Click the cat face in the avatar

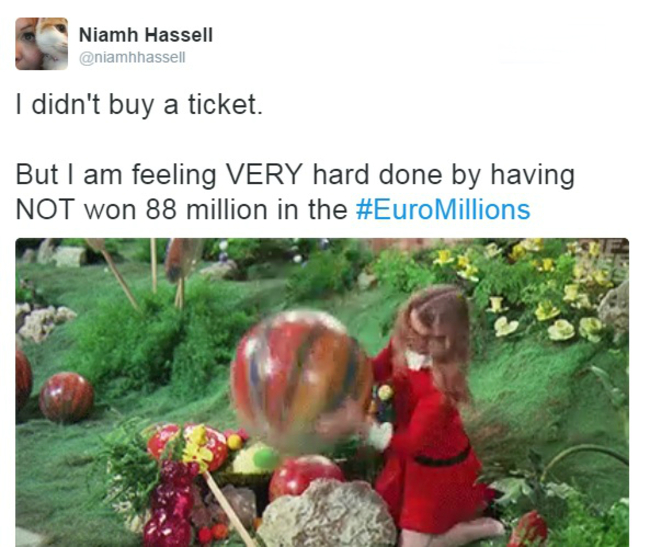point(53,41)
